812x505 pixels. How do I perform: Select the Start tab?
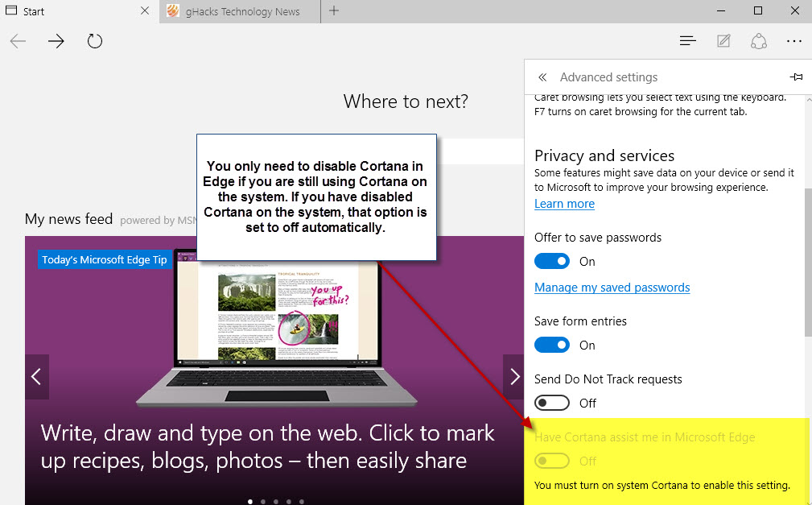(79, 11)
